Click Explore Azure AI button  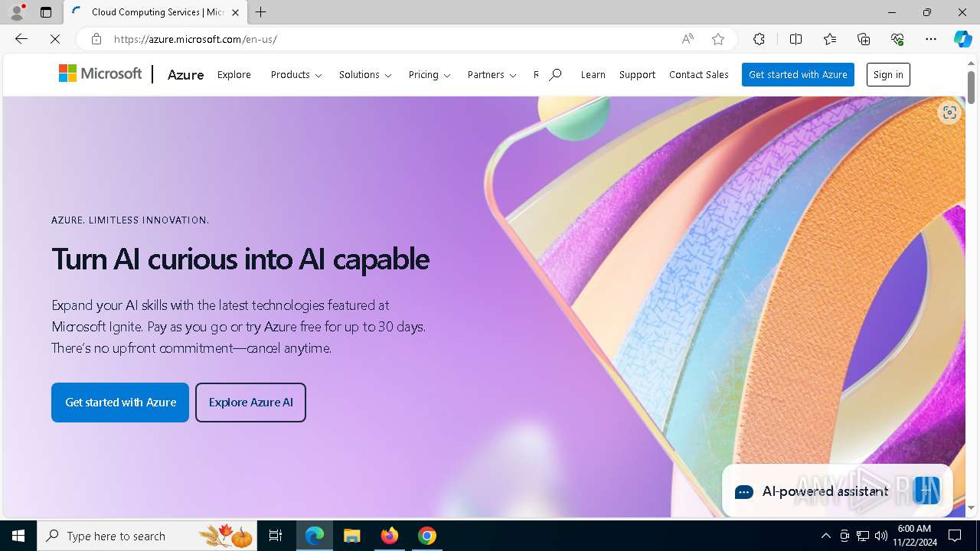pos(250,403)
